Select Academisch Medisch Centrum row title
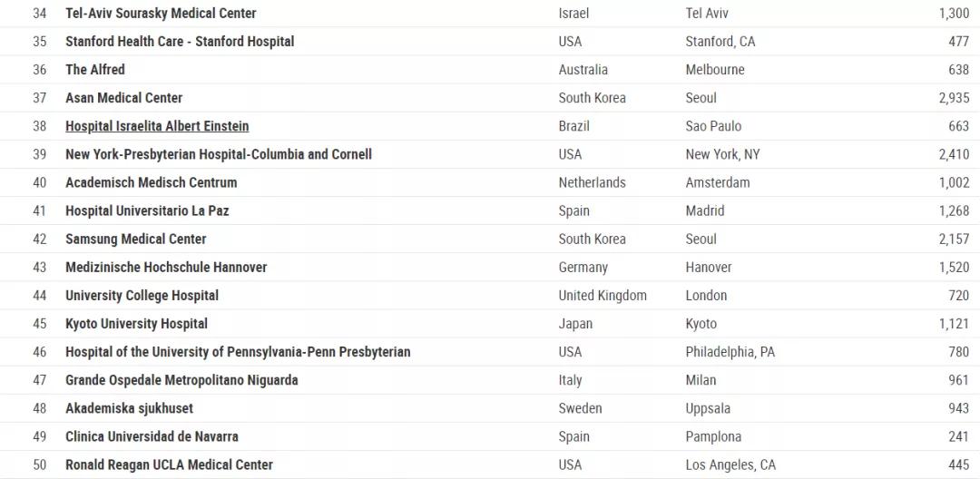This screenshot has width=980, height=479. (152, 182)
